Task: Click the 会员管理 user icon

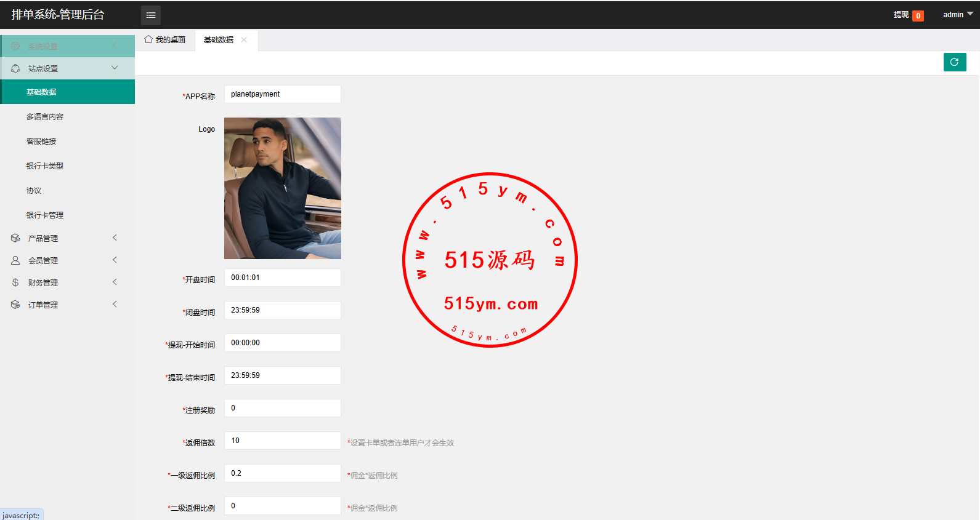Action: tap(15, 260)
